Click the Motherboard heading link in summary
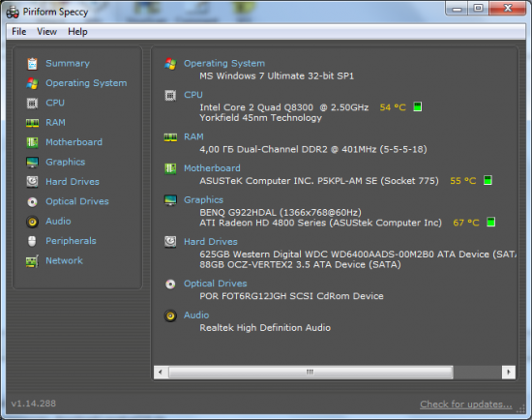Viewport: 532px width, 420px height. tap(212, 168)
